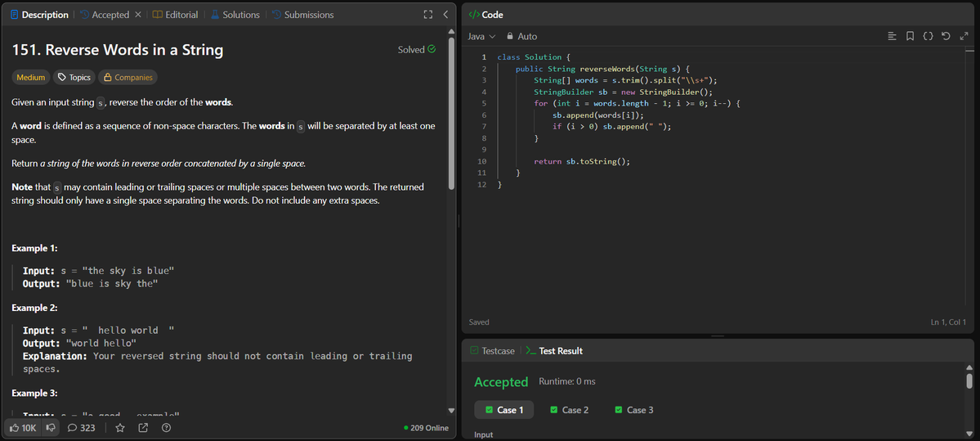Share the problem via external link icon
980x441 pixels.
pos(143,428)
